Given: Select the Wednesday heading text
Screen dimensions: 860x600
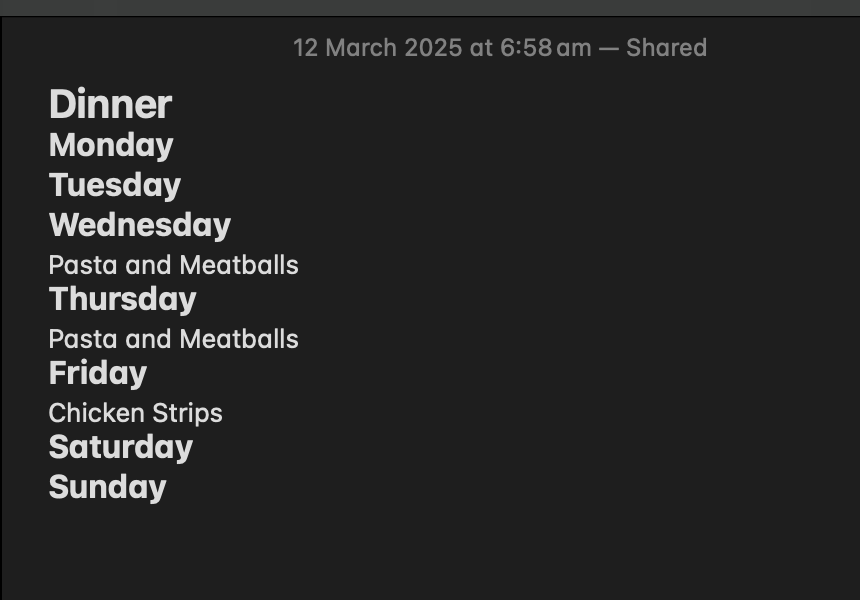Looking at the screenshot, I should tap(140, 225).
